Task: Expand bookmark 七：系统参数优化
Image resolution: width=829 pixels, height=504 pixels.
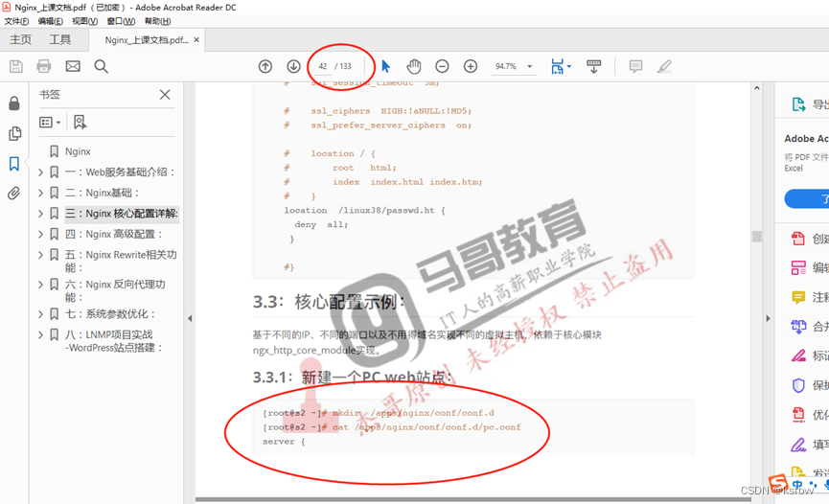Action: pyautogui.click(x=40, y=314)
